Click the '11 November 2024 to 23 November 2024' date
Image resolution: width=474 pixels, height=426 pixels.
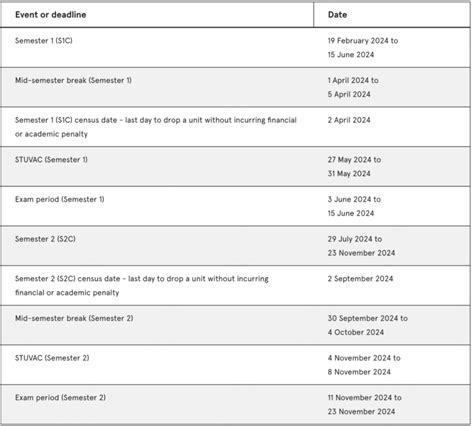364,405
